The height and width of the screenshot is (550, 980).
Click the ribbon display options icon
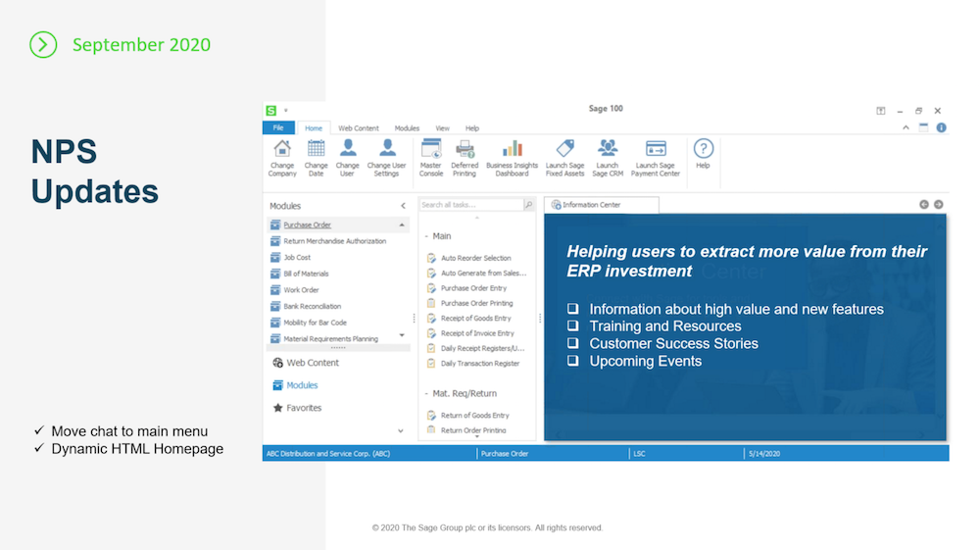[x=881, y=111]
